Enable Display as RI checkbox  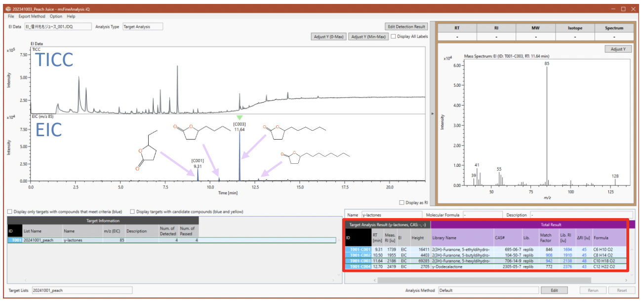(402, 202)
